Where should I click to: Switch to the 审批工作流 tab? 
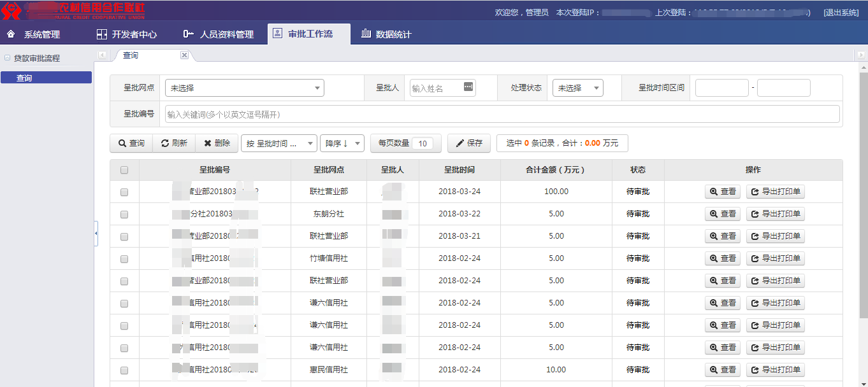coord(309,34)
